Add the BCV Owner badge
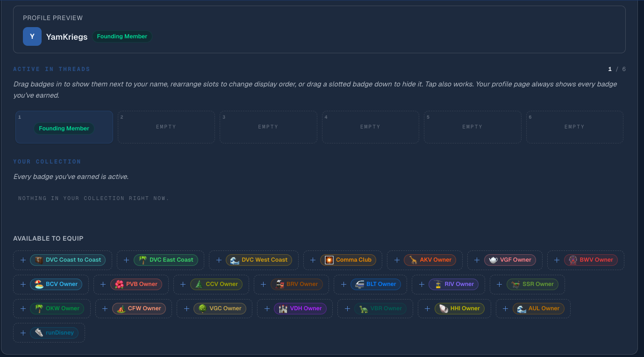 56,284
